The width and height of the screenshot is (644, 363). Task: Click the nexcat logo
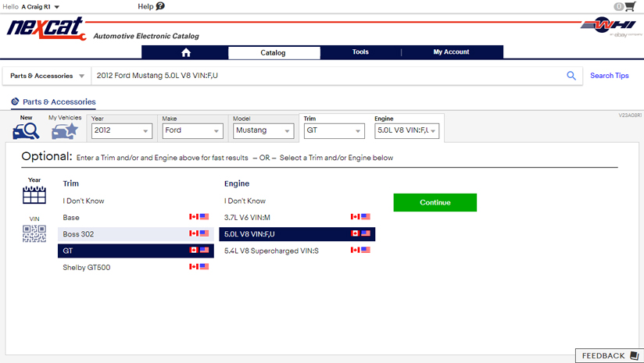(46, 28)
